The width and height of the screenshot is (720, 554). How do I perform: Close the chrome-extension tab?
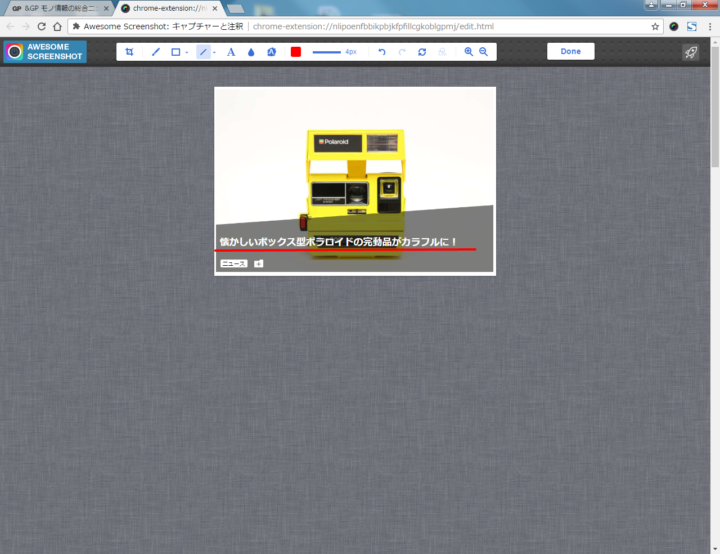214,8
